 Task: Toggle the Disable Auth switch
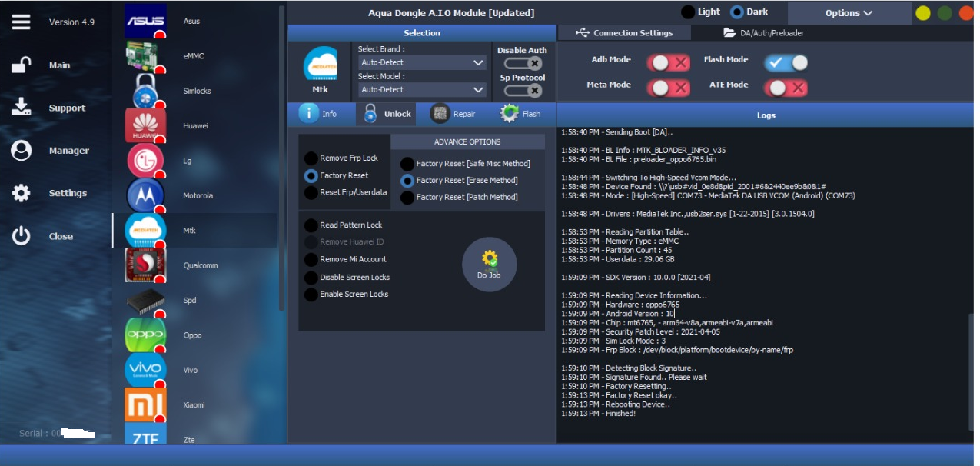(523, 63)
